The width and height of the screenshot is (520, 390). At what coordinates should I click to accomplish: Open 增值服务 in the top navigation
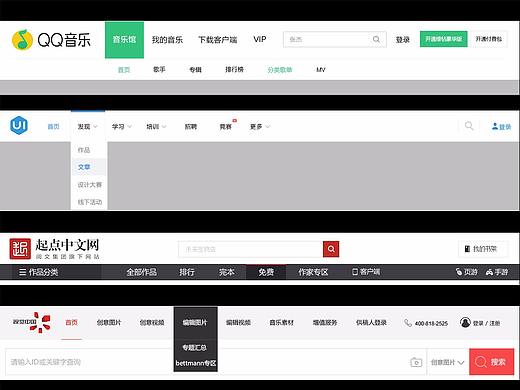point(325,322)
